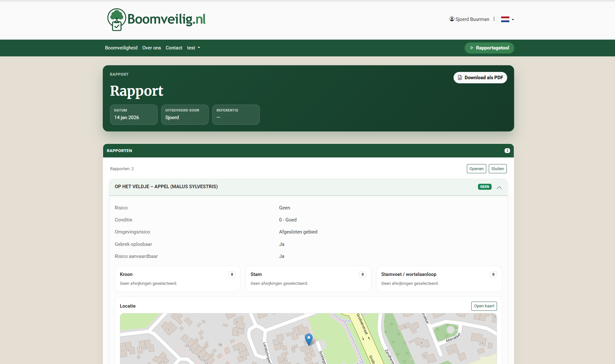
Task: Open language dropdown caret next to flag
Action: click(513, 20)
